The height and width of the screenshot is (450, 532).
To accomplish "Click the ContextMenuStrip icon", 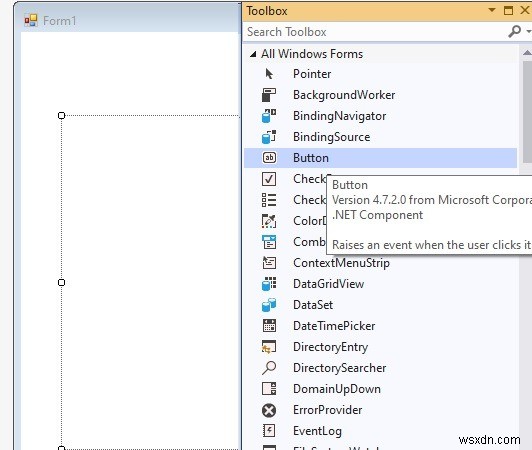I will pos(269,263).
